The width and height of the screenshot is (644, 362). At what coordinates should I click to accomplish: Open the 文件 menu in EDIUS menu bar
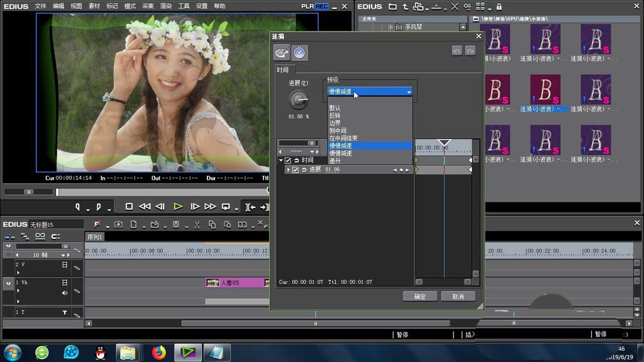[41, 6]
